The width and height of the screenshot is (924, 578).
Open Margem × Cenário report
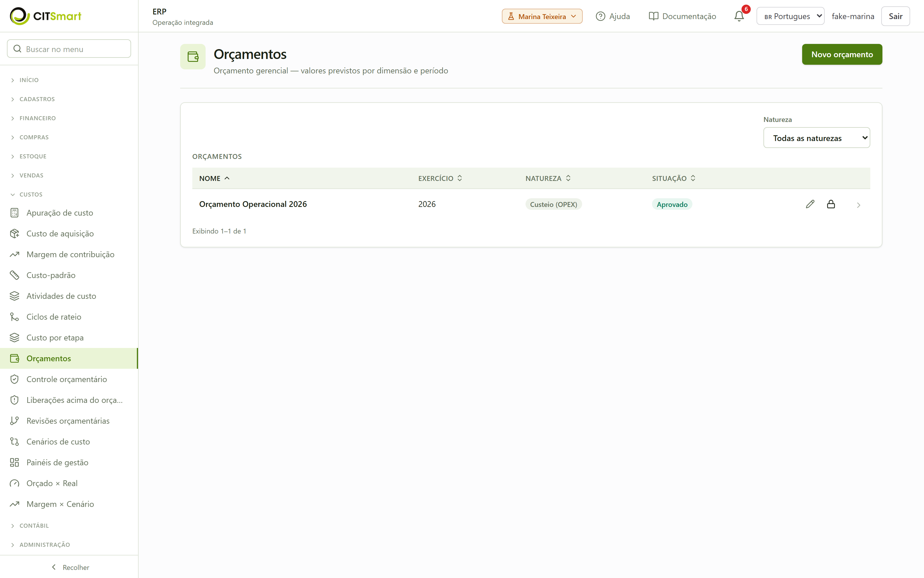pyautogui.click(x=69, y=504)
